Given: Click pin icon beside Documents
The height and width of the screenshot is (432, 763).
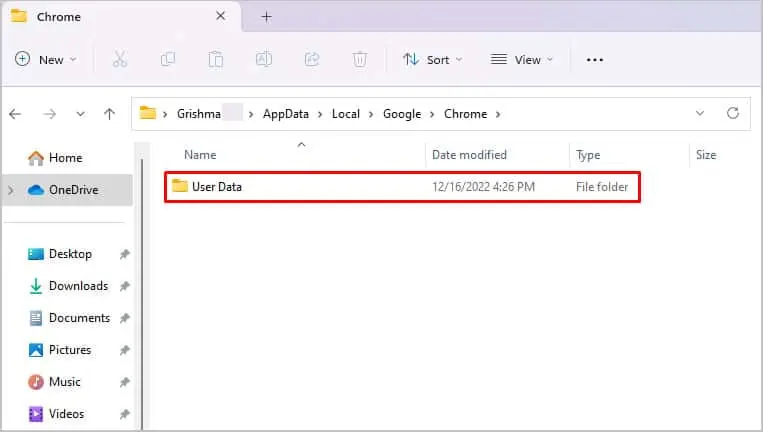Looking at the screenshot, I should point(125,318).
